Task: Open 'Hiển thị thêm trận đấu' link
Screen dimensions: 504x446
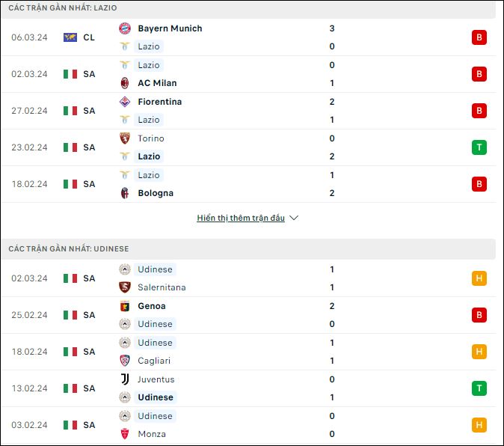Action: point(241,218)
